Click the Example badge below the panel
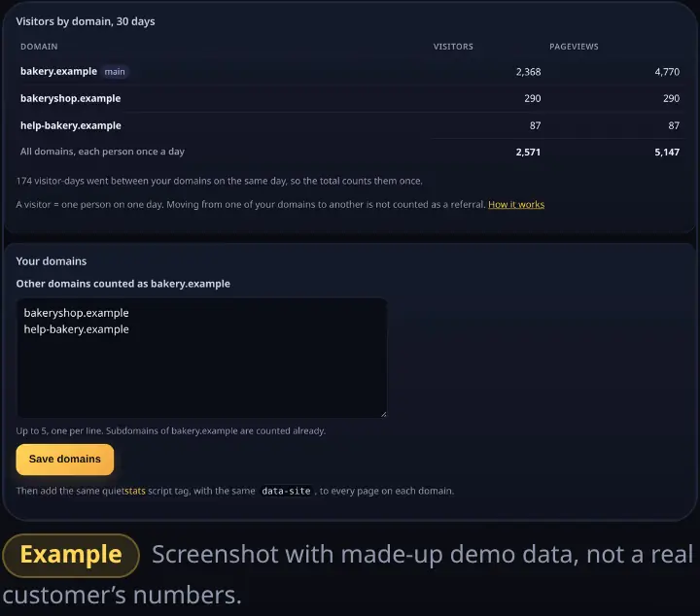700x616 pixels. pos(71,556)
